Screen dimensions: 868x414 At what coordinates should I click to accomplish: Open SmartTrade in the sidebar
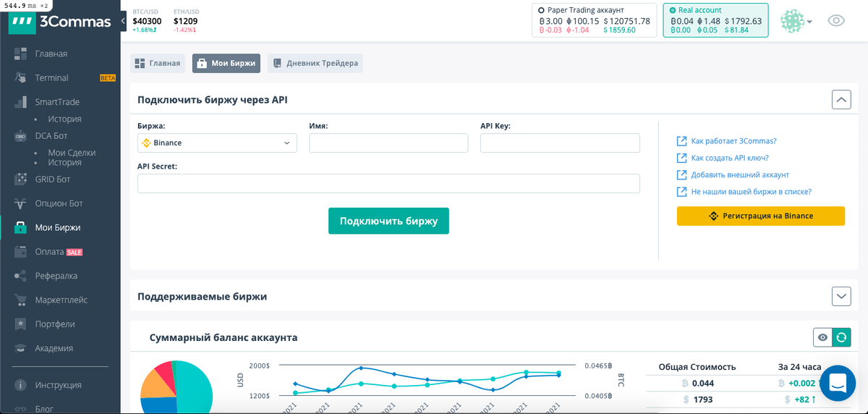[57, 102]
